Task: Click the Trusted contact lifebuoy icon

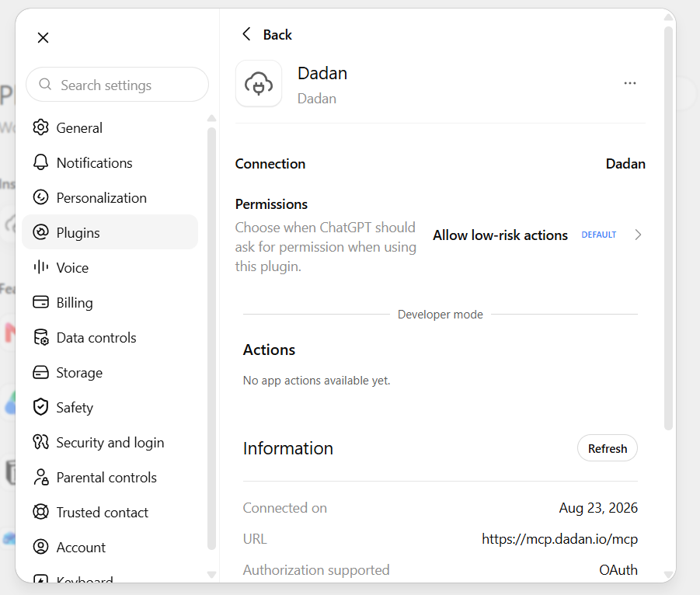Action: coord(40,512)
